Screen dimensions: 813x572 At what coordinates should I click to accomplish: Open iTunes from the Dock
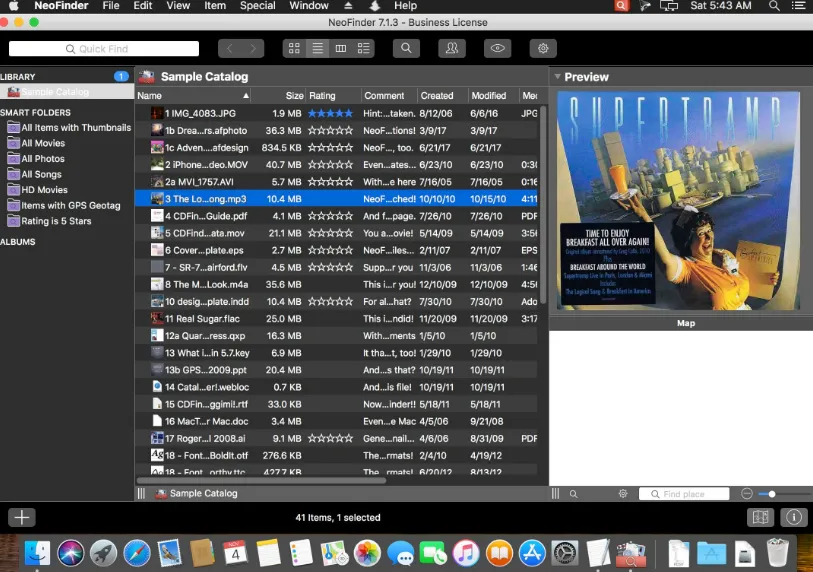pyautogui.click(x=466, y=553)
